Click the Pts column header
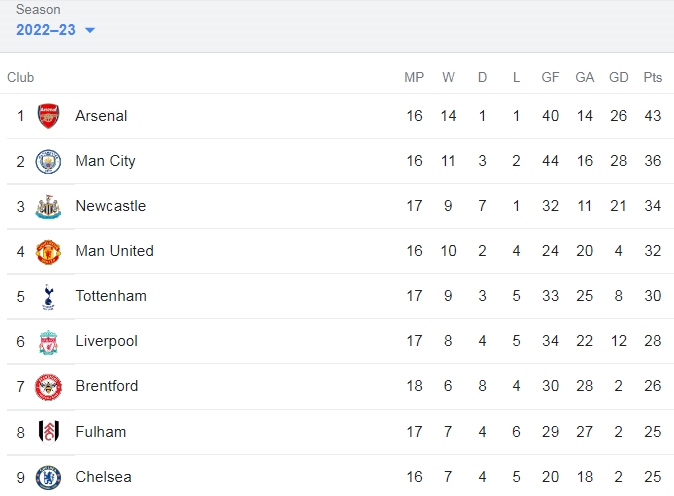Image resolution: width=674 pixels, height=496 pixels. pyautogui.click(x=653, y=77)
